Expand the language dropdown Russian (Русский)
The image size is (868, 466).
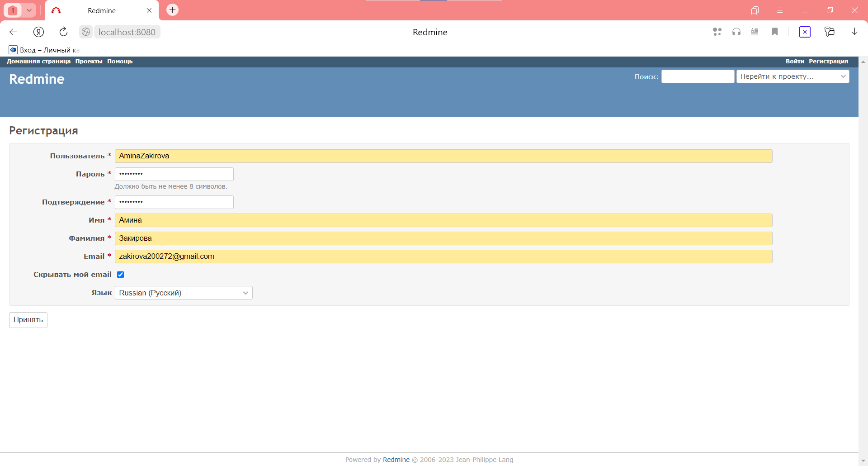coord(184,293)
